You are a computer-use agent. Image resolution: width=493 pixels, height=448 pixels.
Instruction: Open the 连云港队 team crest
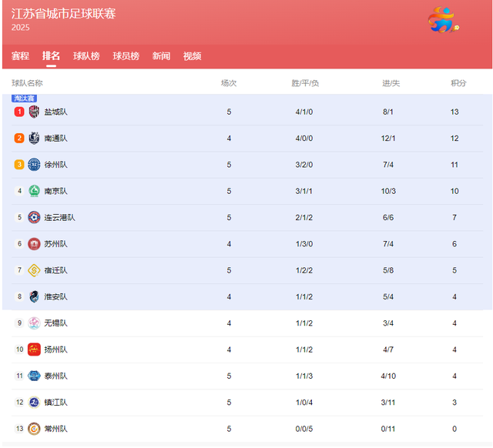34,217
